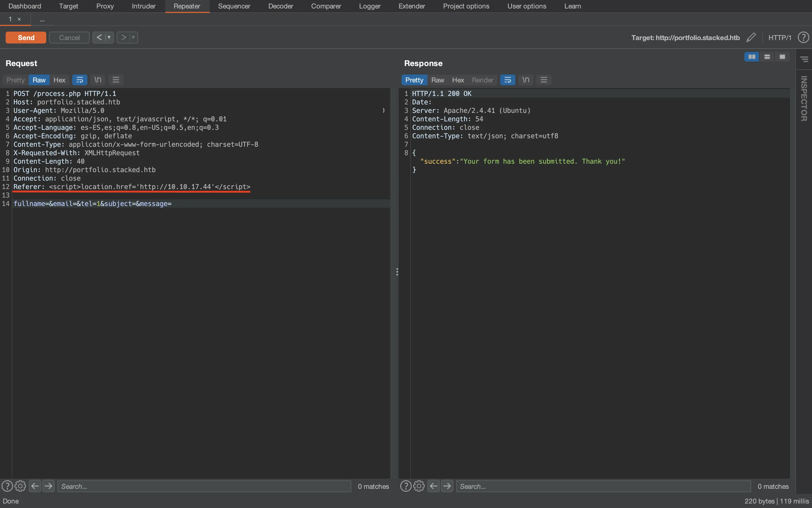Click Target http://portfolio.stacked.htb label

(685, 38)
